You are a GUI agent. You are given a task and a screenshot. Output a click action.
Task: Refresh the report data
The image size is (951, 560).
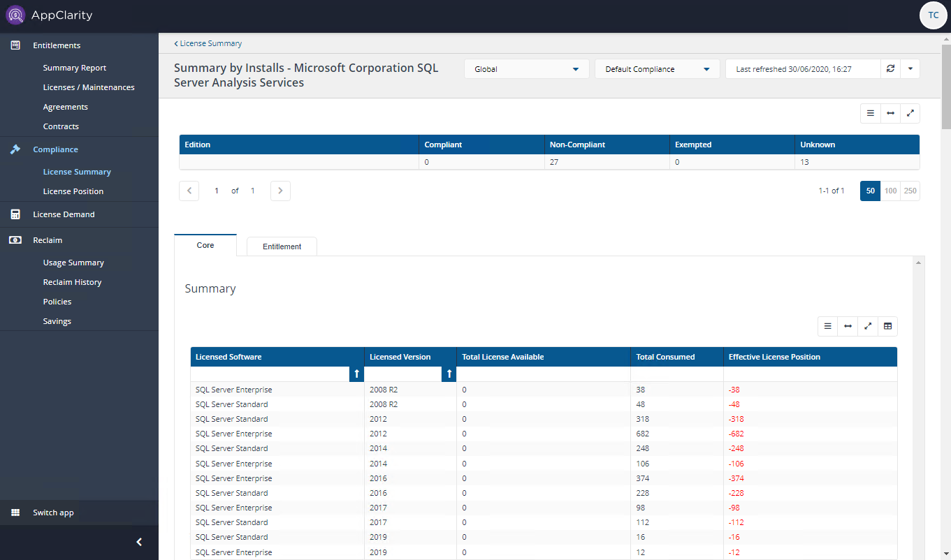(890, 68)
